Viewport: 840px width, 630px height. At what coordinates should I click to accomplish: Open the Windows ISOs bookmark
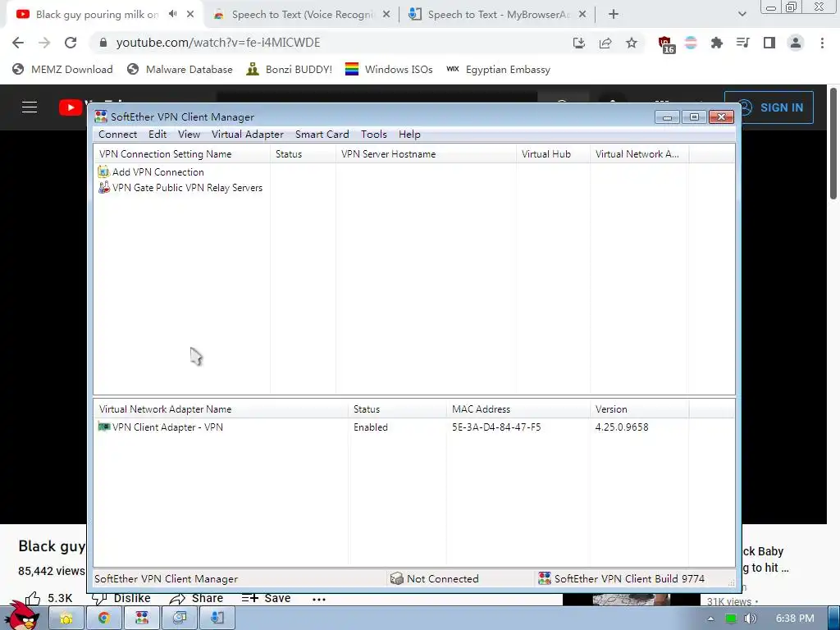point(389,70)
